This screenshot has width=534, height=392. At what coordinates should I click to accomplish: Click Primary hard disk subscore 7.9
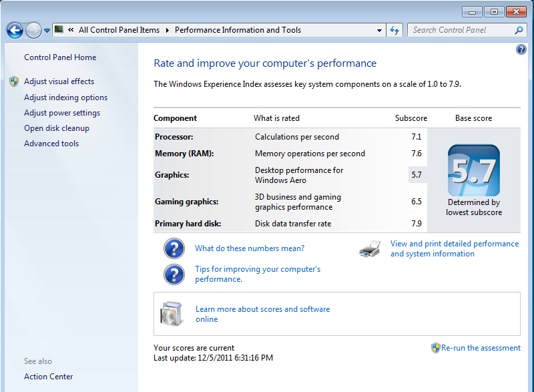[417, 224]
